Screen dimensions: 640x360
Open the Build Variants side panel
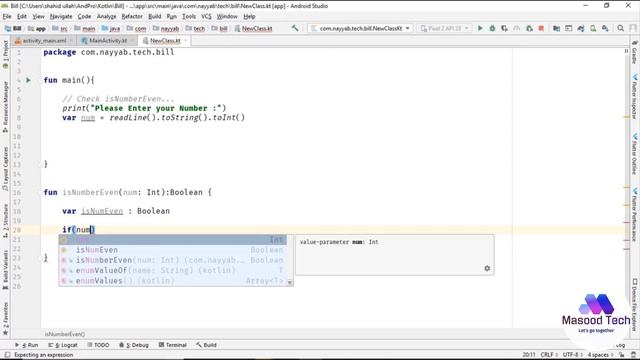(5, 270)
